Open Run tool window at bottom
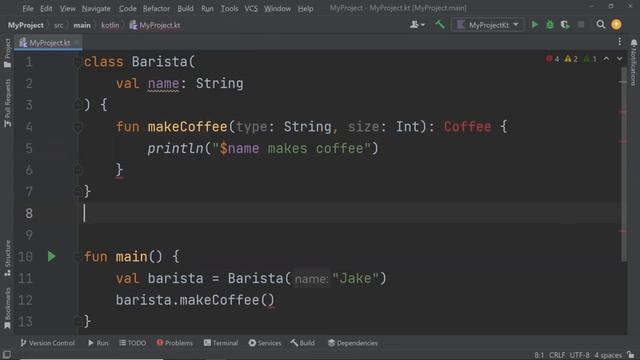 click(98, 343)
